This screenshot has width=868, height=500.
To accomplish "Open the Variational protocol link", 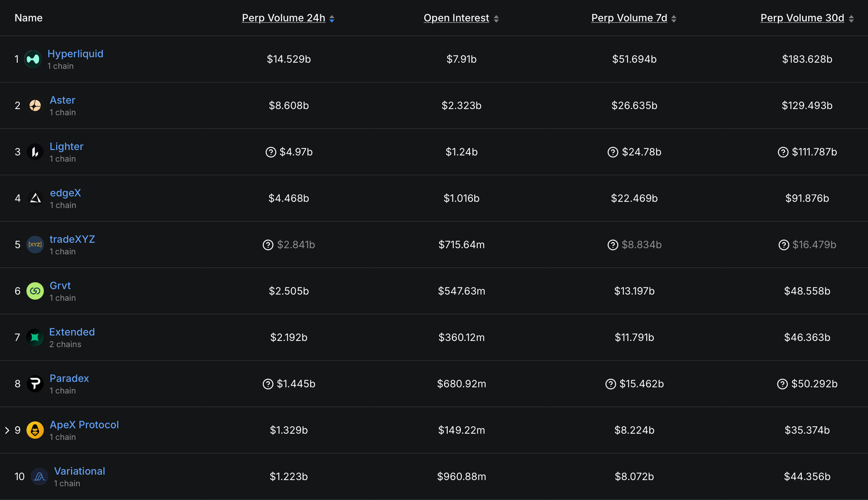I will click(79, 471).
